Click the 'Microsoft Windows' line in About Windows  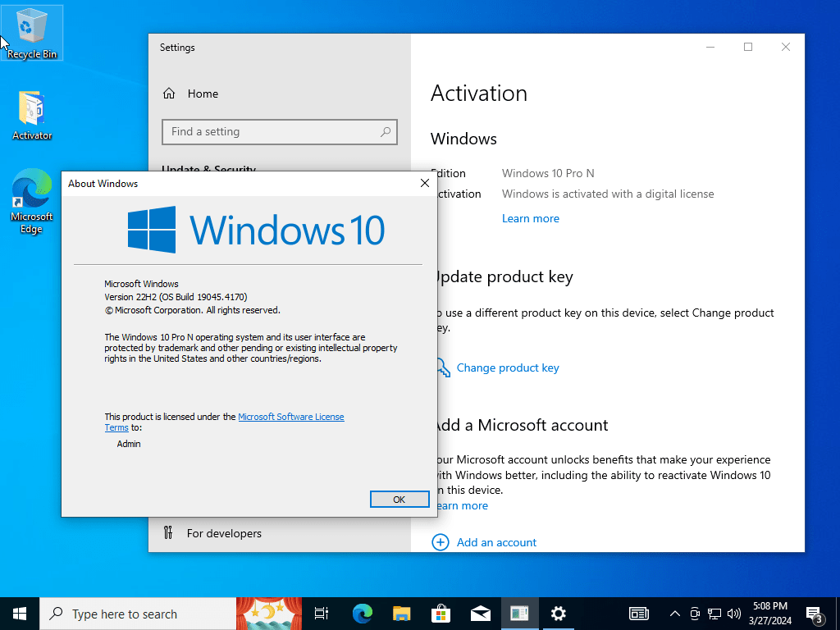(141, 283)
